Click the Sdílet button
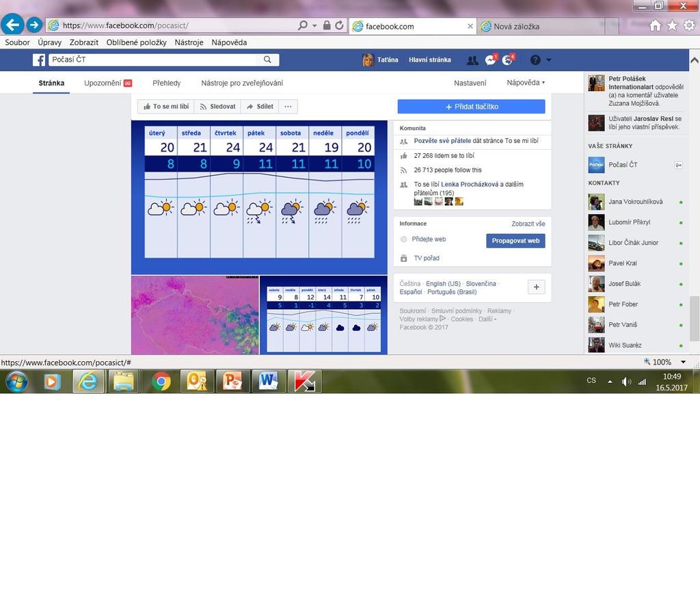The width and height of the screenshot is (700, 597). [x=260, y=106]
